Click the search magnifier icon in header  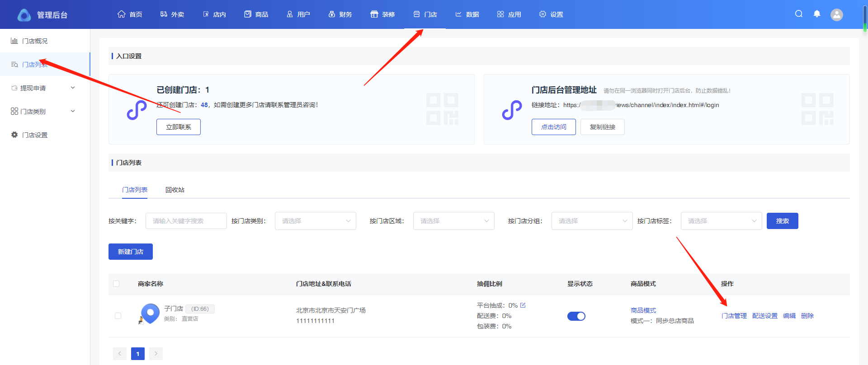(799, 14)
